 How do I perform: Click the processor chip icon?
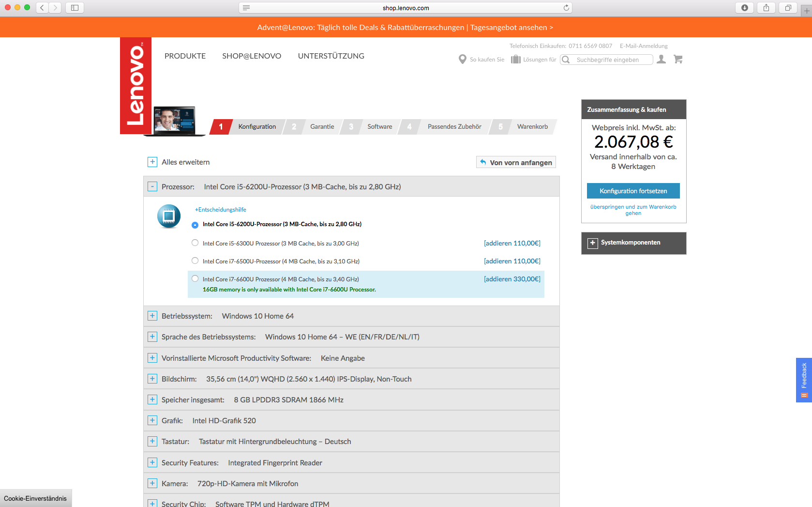pos(169,216)
